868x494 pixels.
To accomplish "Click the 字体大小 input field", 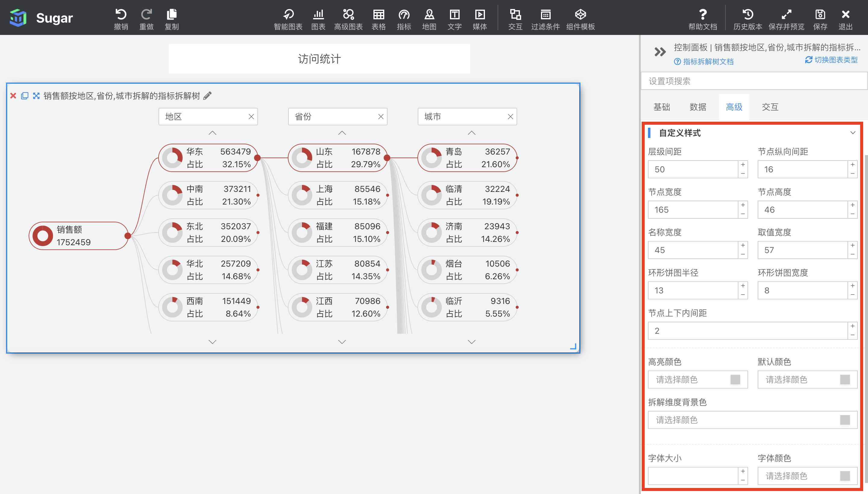I will tap(693, 476).
